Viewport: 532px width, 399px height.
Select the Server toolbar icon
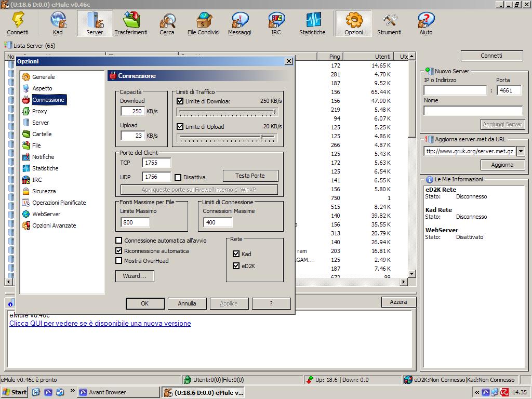95,23
